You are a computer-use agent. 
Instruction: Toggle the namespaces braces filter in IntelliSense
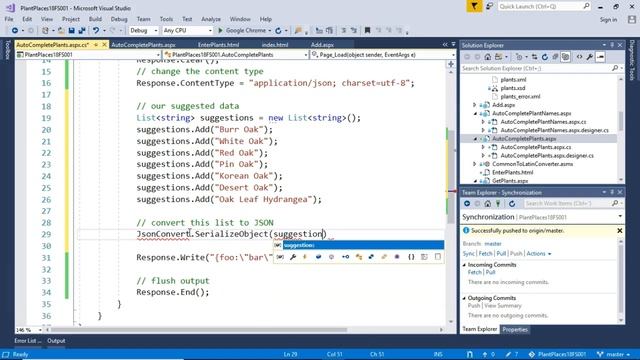coord(411,257)
